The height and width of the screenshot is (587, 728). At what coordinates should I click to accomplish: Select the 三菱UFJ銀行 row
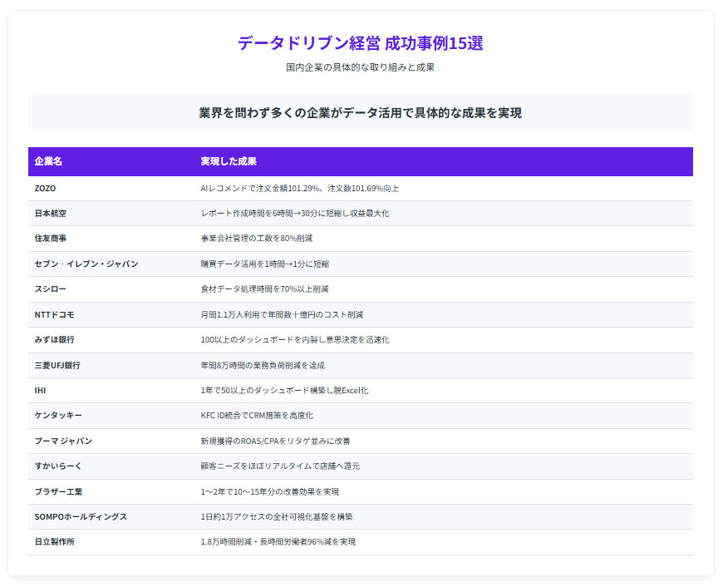[57, 365]
